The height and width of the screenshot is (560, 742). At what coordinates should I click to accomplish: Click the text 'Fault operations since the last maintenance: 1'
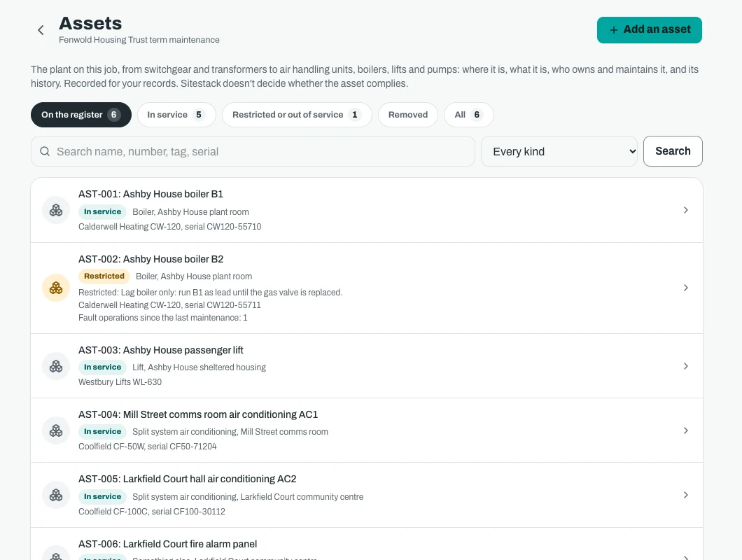[163, 318]
